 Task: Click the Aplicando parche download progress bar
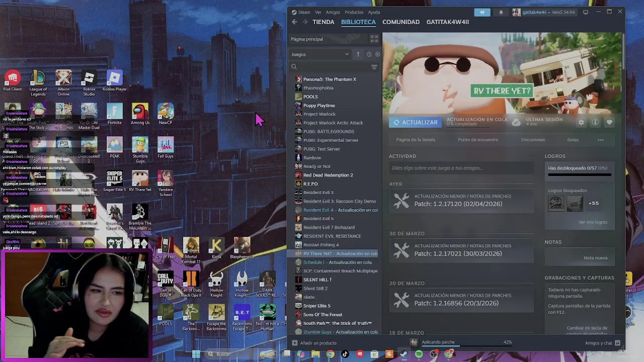[466, 346]
